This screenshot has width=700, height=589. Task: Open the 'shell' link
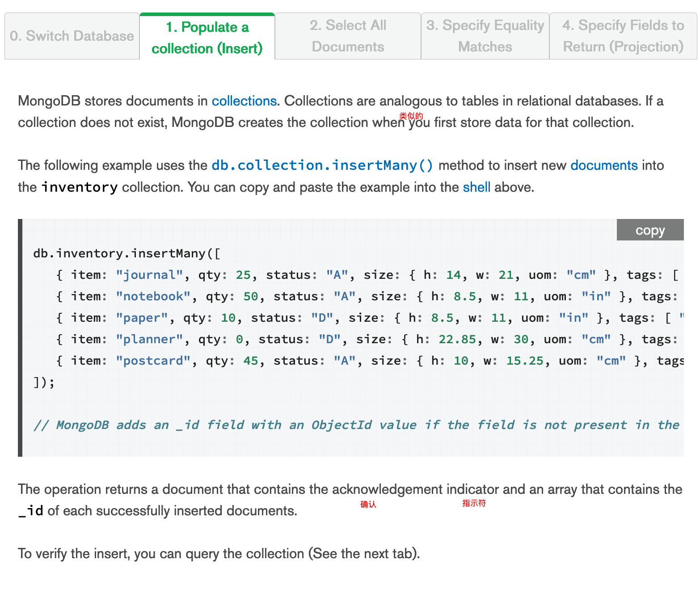click(477, 187)
